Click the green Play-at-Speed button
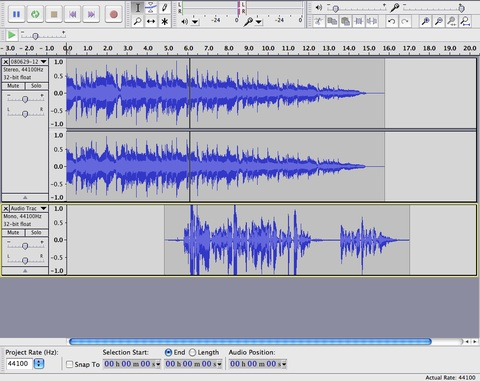The width and height of the screenshot is (480, 381). [x=11, y=35]
